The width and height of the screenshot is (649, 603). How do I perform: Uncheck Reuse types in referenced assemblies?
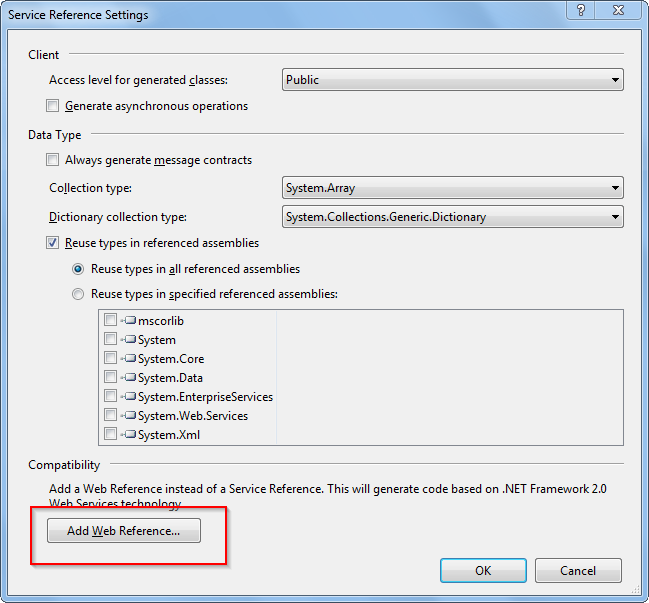pos(52,243)
